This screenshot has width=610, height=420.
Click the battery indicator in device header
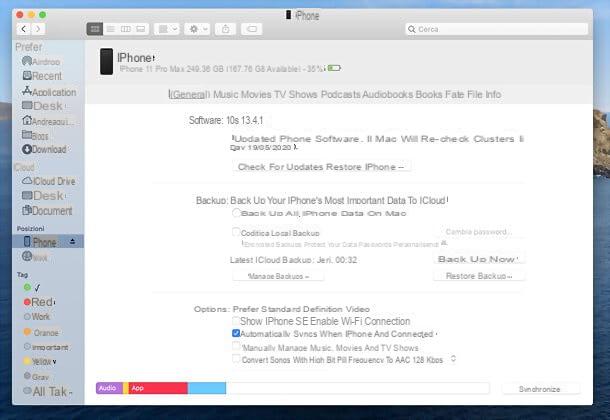(x=334, y=68)
